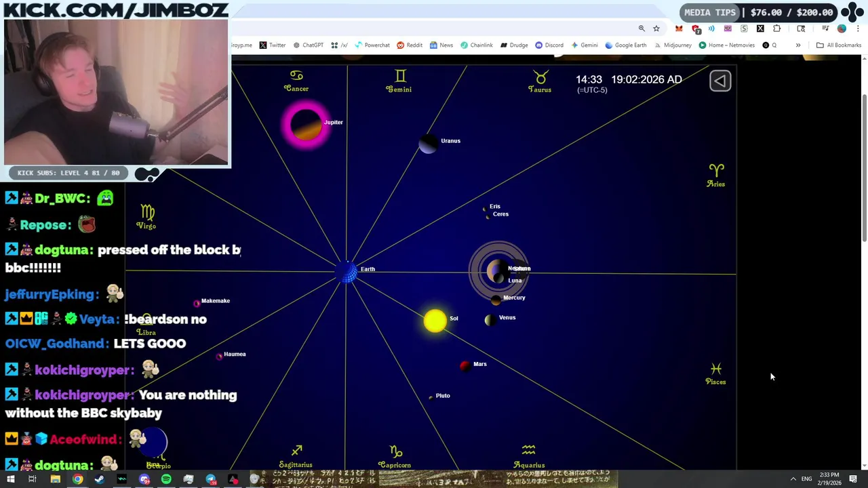Select the Sagittarius zodiac symbol

click(296, 457)
